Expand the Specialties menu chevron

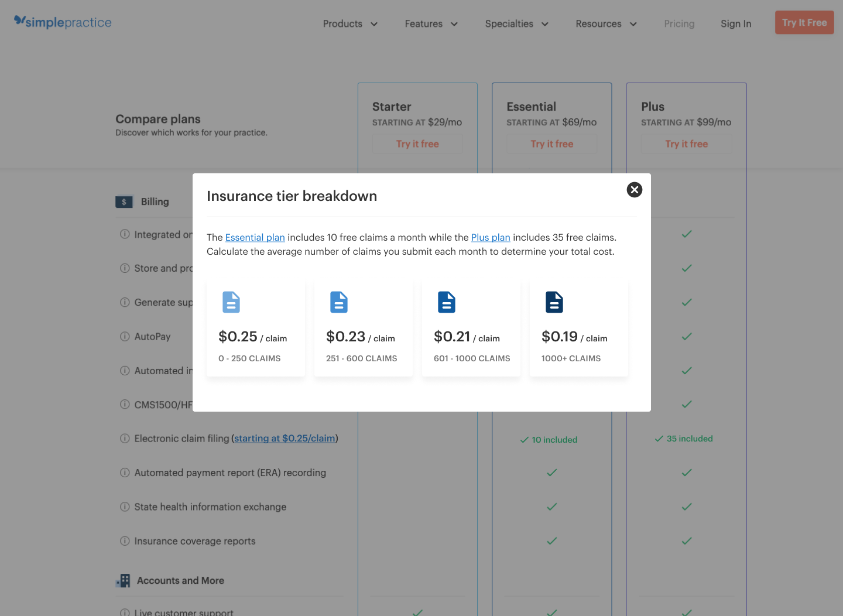(545, 24)
